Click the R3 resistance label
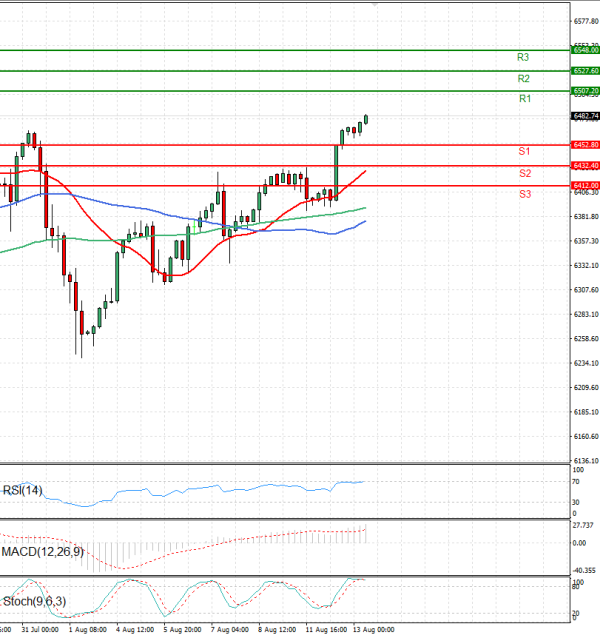 [523, 57]
